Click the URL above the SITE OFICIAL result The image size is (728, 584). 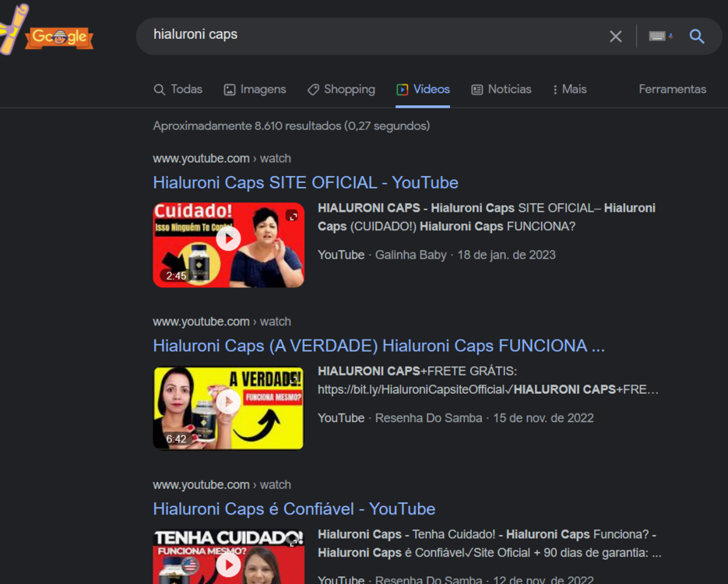pyautogui.click(x=222, y=158)
